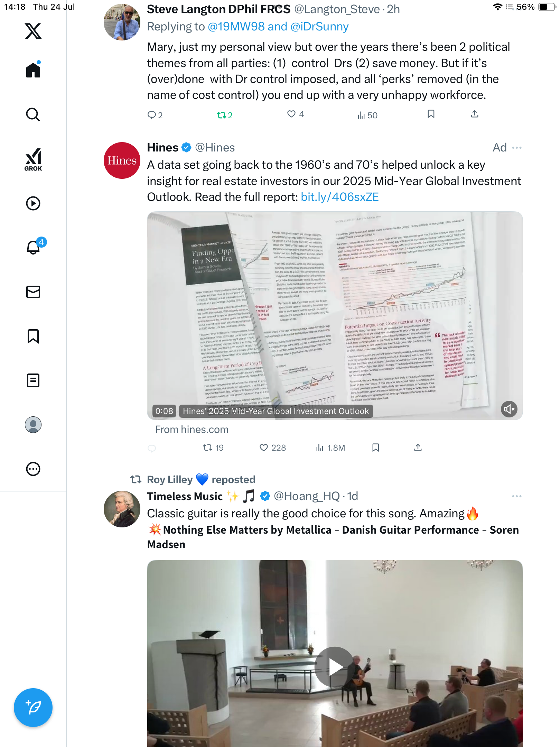Open more options on Timeless Music post
Image resolution: width=560 pixels, height=747 pixels.
click(517, 496)
